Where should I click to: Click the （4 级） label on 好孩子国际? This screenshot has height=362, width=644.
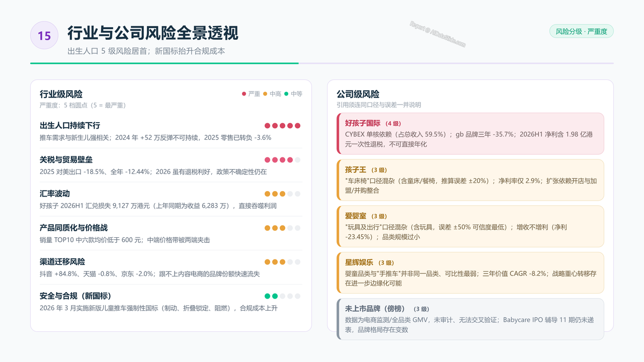click(393, 124)
